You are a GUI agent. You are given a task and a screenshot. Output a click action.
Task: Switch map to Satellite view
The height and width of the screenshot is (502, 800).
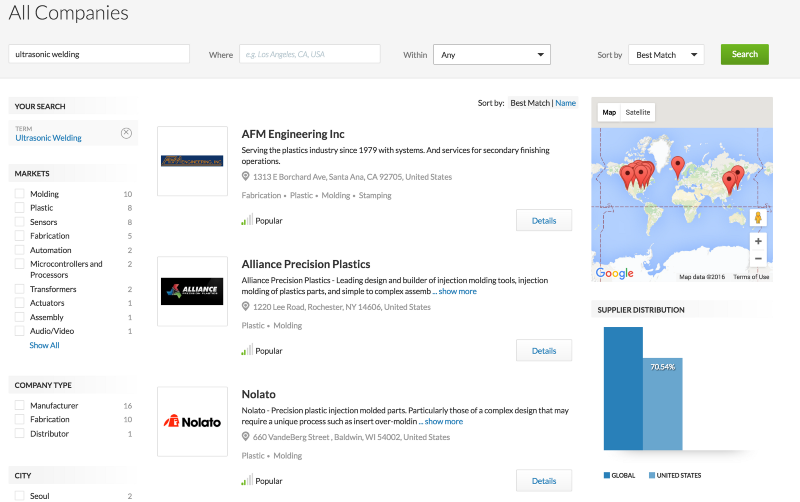[x=638, y=112]
